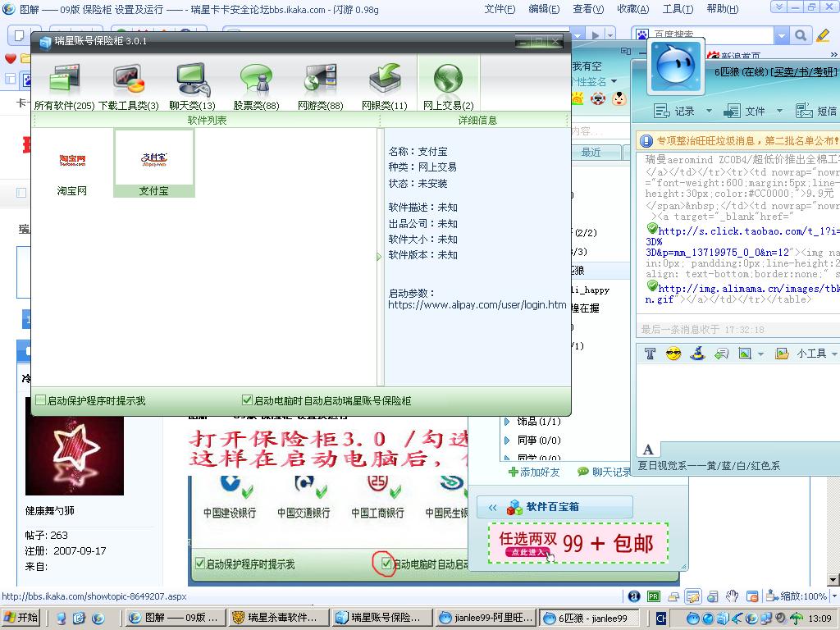Toggle 启动电脑时自动启动瑞星账号保险柜 checkbox
This screenshot has width=840, height=630.
[x=247, y=400]
